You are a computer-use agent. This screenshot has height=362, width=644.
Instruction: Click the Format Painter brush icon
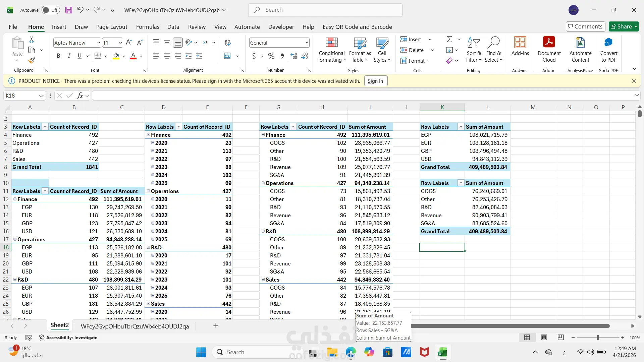[x=32, y=60]
